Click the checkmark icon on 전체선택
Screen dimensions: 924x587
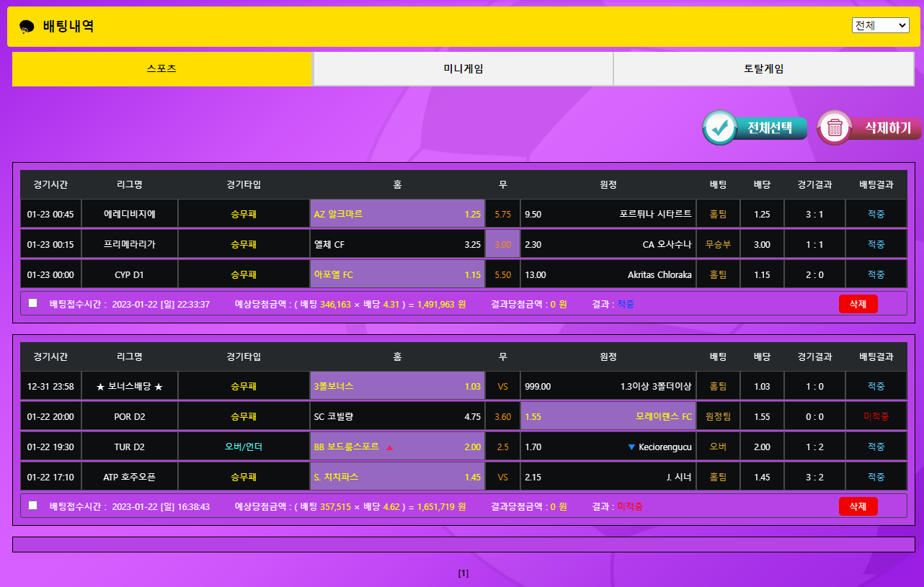click(719, 128)
